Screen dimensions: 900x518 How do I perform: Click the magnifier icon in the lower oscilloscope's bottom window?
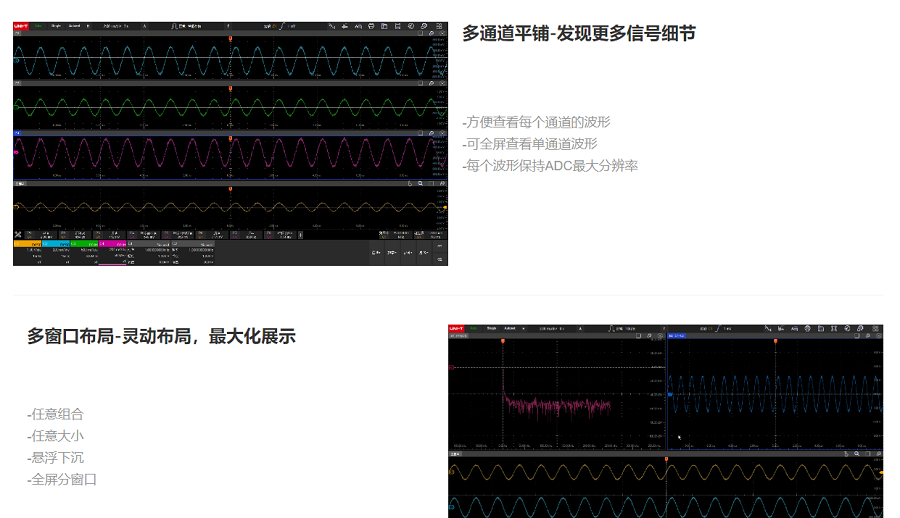click(x=856, y=453)
